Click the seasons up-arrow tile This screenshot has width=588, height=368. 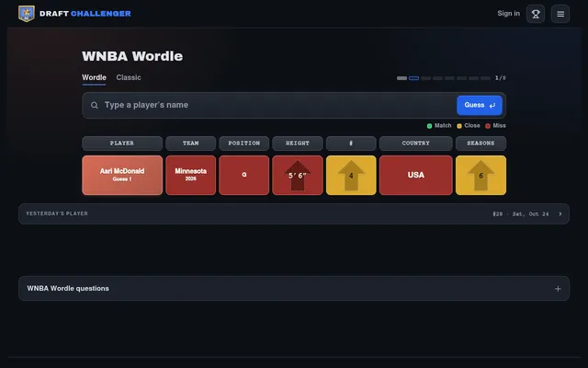[481, 176]
